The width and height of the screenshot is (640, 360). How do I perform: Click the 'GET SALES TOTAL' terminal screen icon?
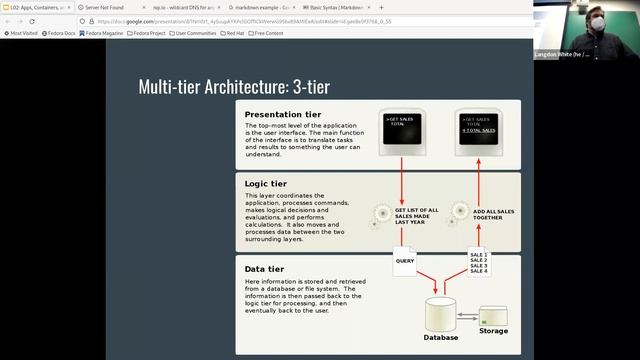tap(402, 132)
